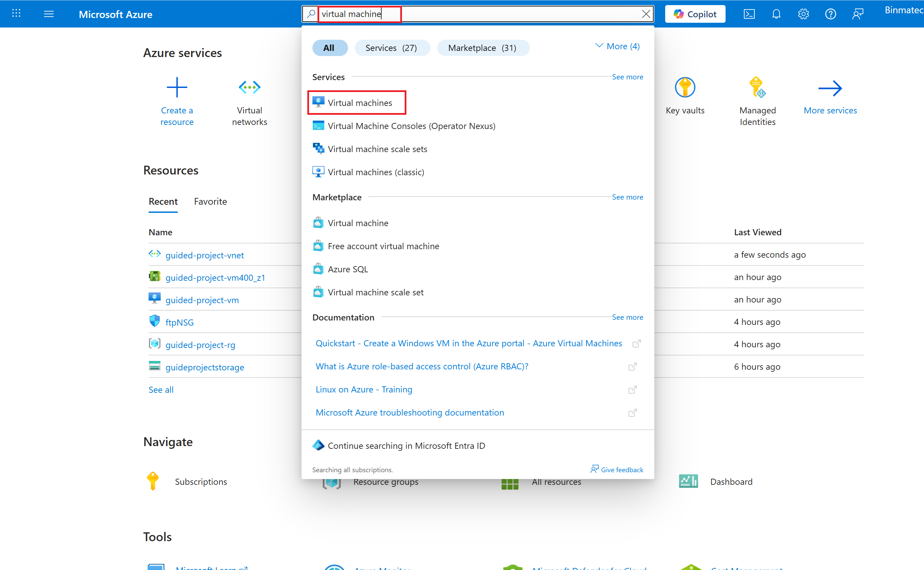Select the All results filter
The height and width of the screenshot is (570, 924).
pos(329,48)
